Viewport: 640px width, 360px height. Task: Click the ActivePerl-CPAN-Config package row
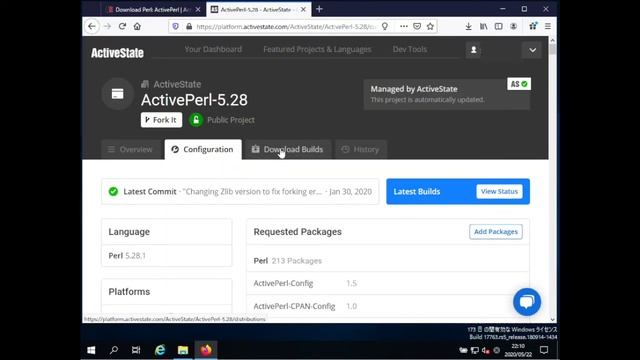[388, 306]
